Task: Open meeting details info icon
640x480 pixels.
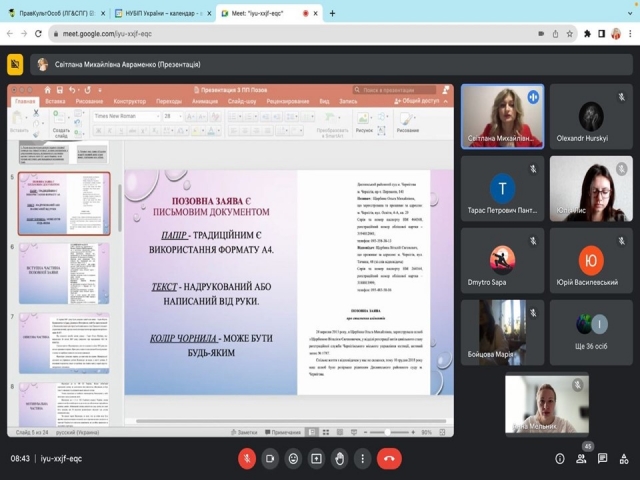Action: click(560, 458)
